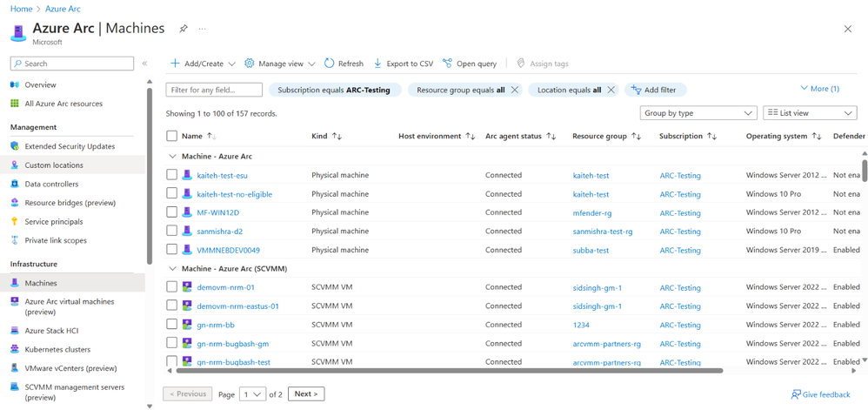Image resolution: width=868 pixels, height=410 pixels.
Task: Export the machine list to CSV
Action: pyautogui.click(x=404, y=64)
